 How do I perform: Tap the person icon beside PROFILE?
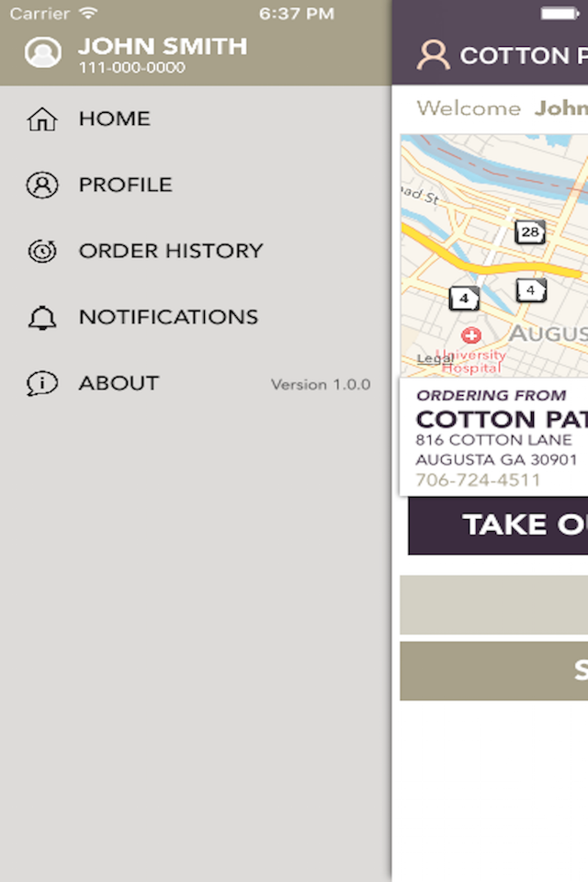(x=42, y=185)
